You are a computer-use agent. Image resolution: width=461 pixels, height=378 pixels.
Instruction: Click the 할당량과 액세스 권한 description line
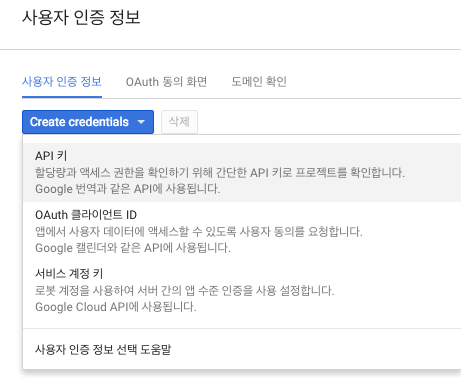(x=220, y=173)
